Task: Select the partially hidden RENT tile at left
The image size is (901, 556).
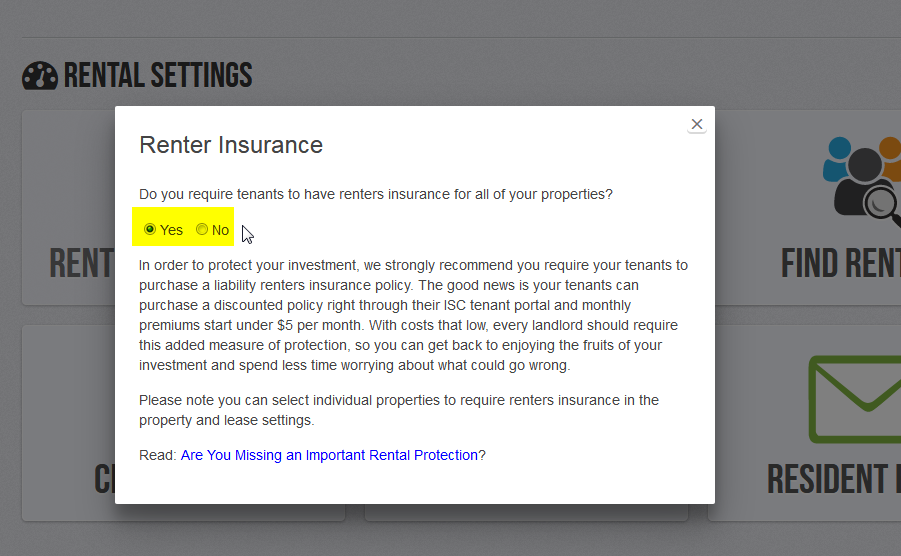Action: (80, 264)
